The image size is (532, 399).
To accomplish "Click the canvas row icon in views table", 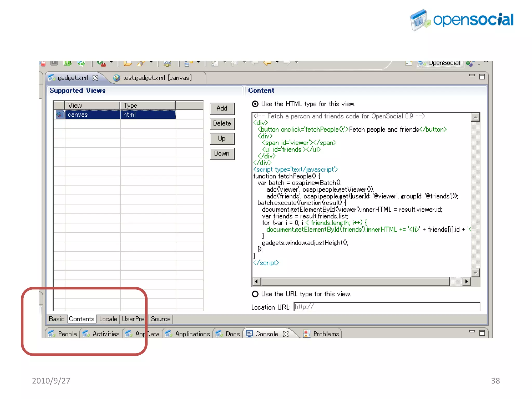I will coord(60,115).
